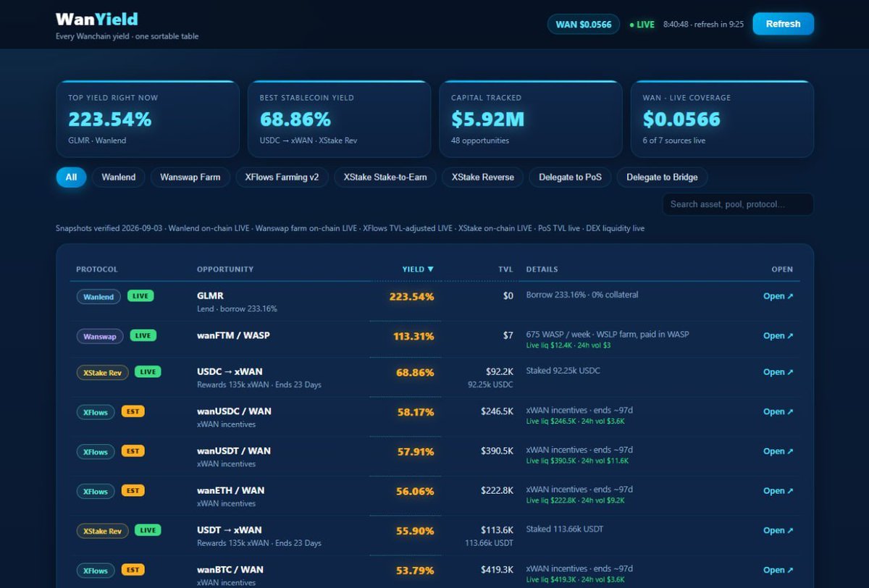Click LIVE tag in USDT → xWAN row
This screenshot has height=588, width=869.
coord(148,530)
